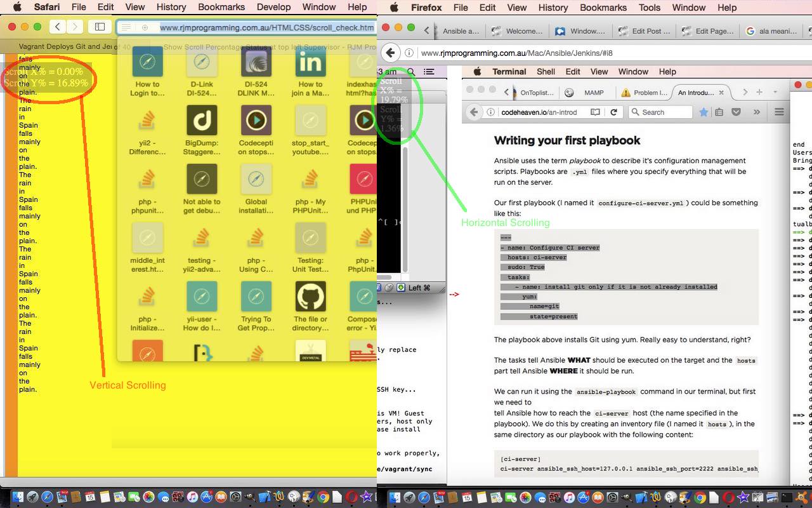Image resolution: width=812 pixels, height=508 pixels.
Task: Toggle the blue bookmark star in inner Firefox
Action: 704,112
